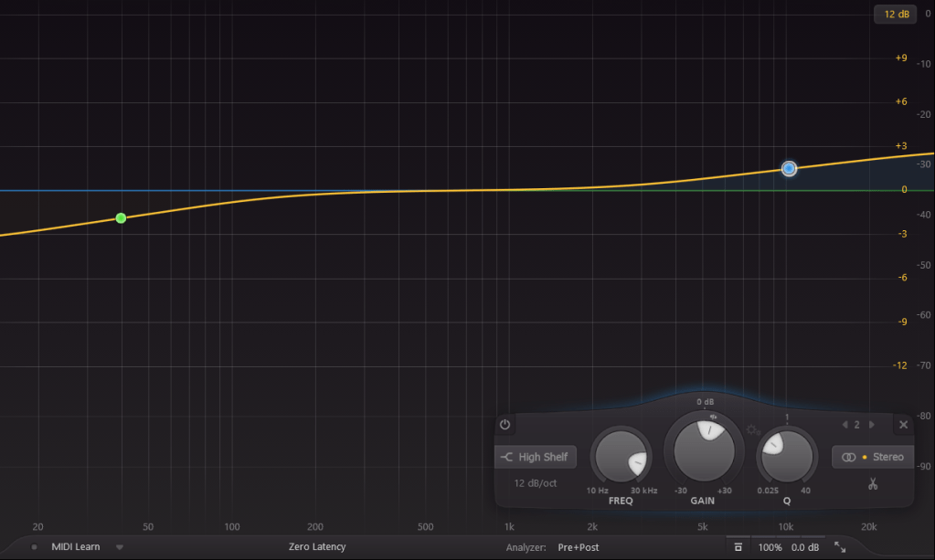The image size is (935, 560).
Task: Open the 12 dB/oct slope selector
Action: pos(535,483)
